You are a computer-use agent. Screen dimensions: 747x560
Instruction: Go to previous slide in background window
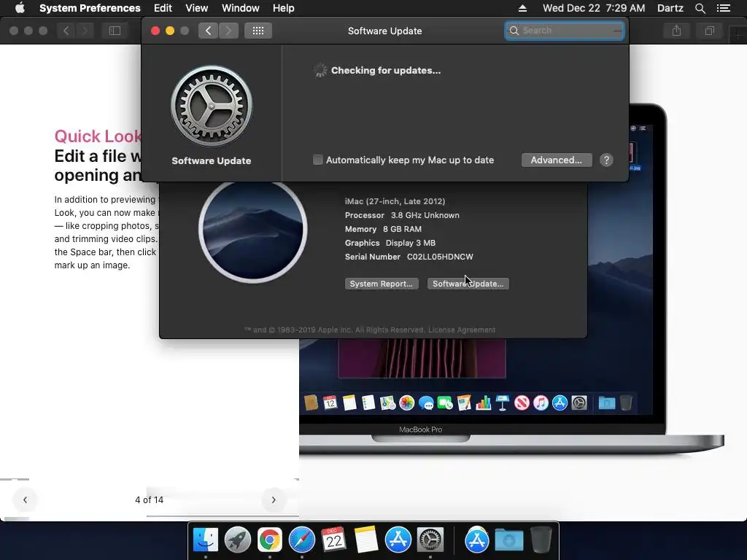[26, 499]
